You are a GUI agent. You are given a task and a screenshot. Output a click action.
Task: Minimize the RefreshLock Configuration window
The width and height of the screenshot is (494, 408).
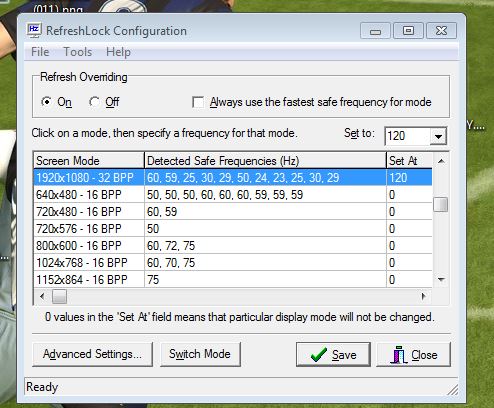coord(375,31)
